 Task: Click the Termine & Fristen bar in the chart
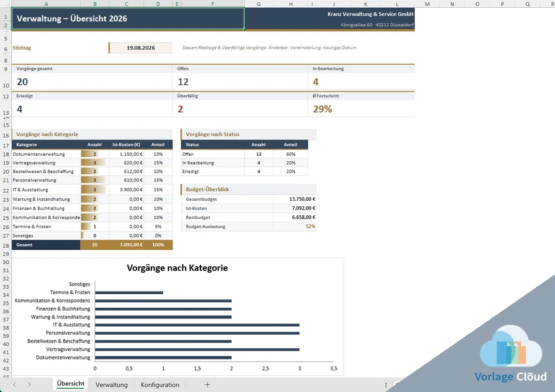coord(129,293)
